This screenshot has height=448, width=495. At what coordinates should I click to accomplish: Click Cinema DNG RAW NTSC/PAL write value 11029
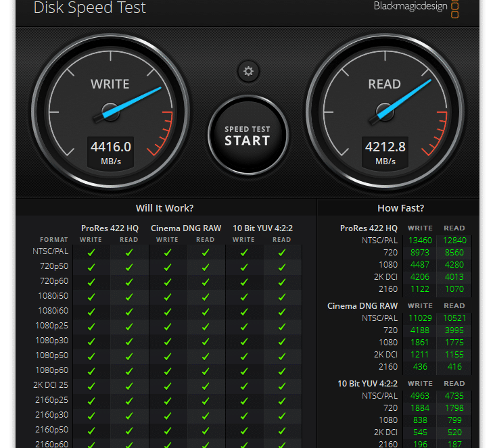(420, 318)
